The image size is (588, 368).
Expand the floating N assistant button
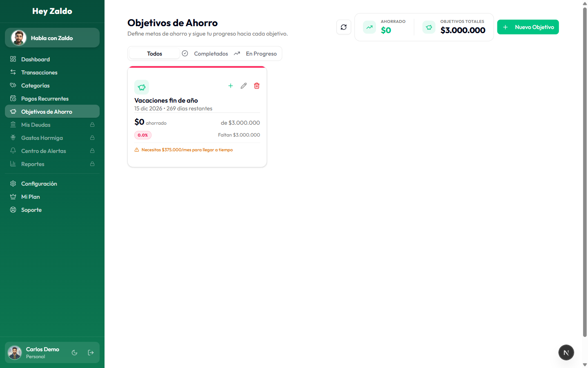(x=566, y=352)
